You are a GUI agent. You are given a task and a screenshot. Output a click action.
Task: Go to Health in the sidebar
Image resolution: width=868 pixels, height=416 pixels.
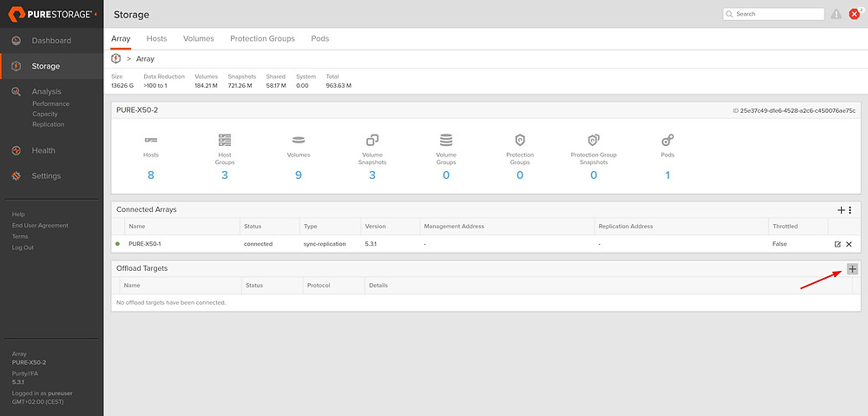pyautogui.click(x=43, y=150)
